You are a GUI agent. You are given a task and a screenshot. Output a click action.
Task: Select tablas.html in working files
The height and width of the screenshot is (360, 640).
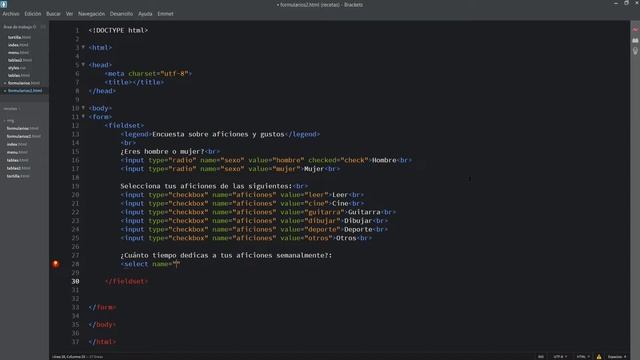pyautogui.click(x=19, y=76)
